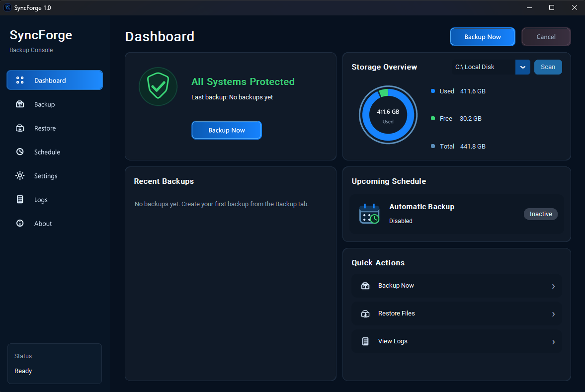Click the 411.6 GB used value in legend
The height and width of the screenshot is (392, 585).
tap(473, 91)
